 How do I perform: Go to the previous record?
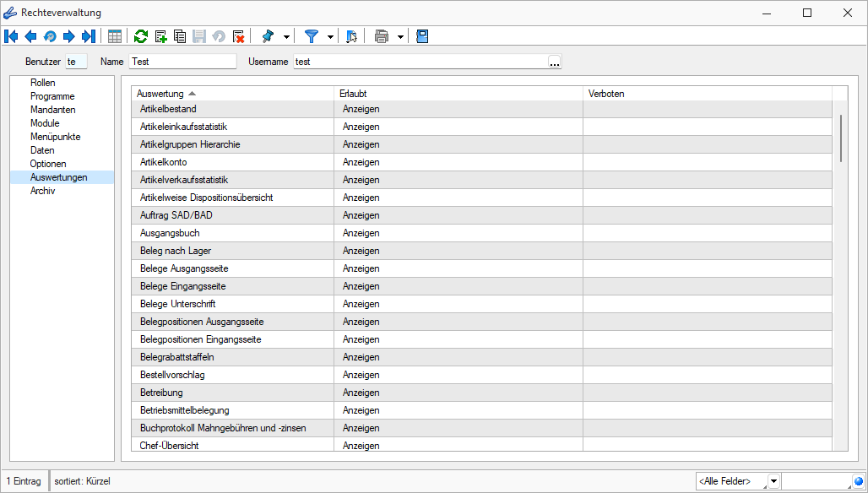point(30,36)
